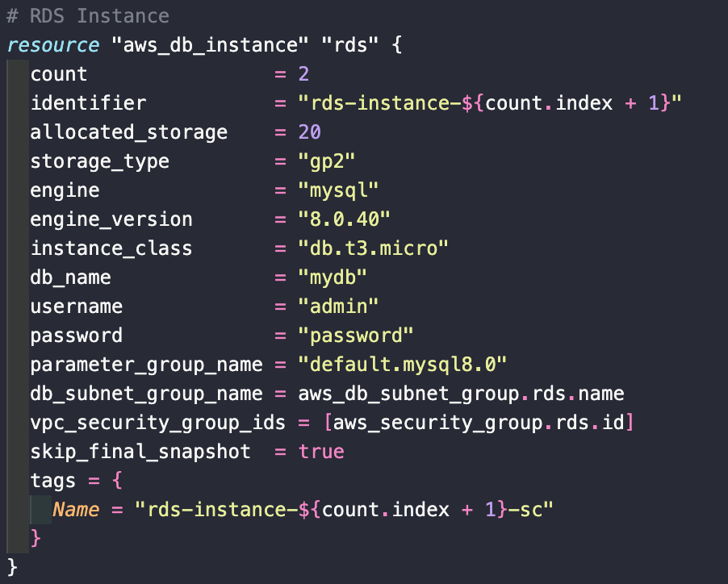Place cursor on the identifier attribute

pos(88,103)
